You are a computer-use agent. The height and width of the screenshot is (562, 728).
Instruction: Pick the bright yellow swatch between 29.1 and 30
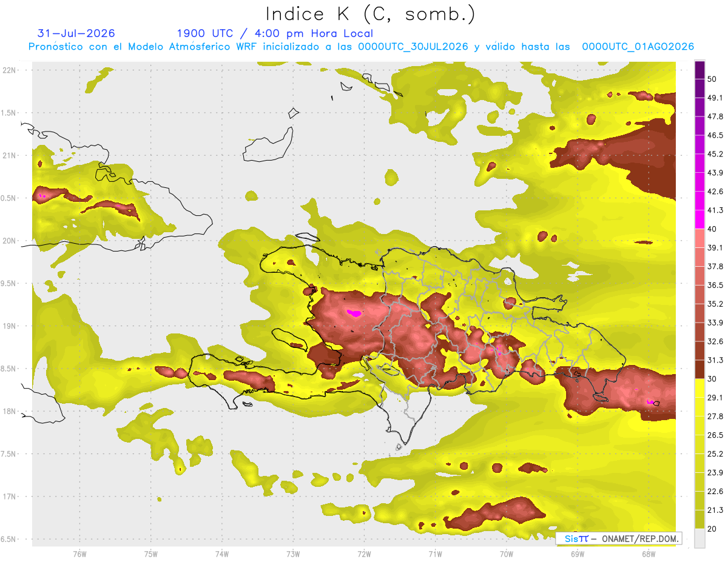pyautogui.click(x=699, y=388)
